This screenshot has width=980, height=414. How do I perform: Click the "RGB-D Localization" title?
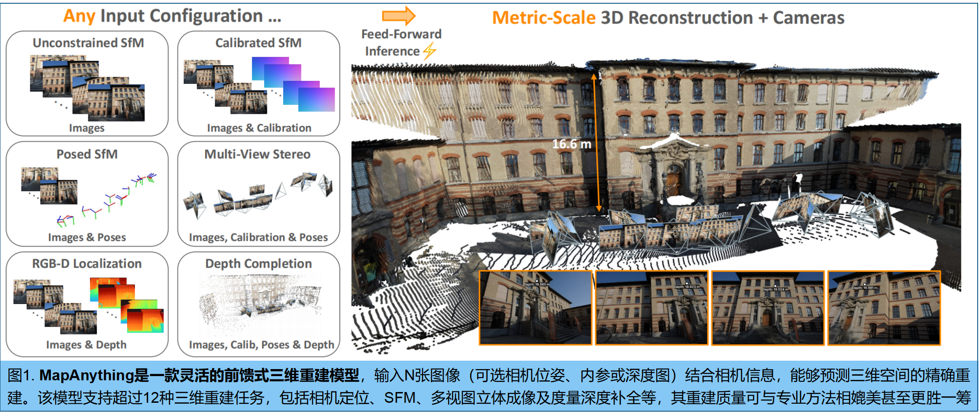coord(87,263)
